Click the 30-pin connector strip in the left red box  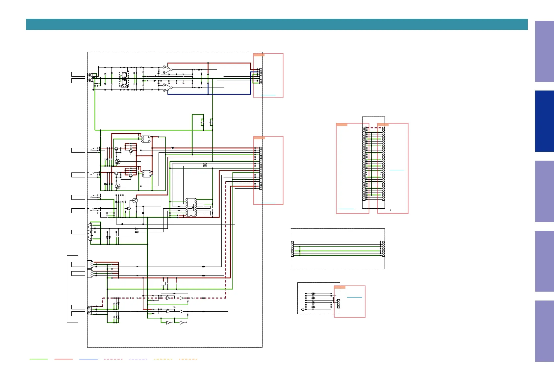click(364, 164)
